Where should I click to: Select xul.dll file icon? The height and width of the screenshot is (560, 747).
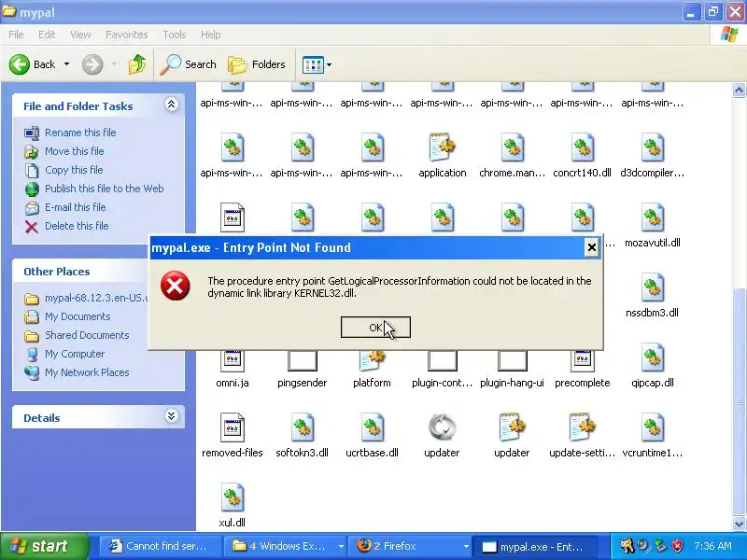coord(232,497)
